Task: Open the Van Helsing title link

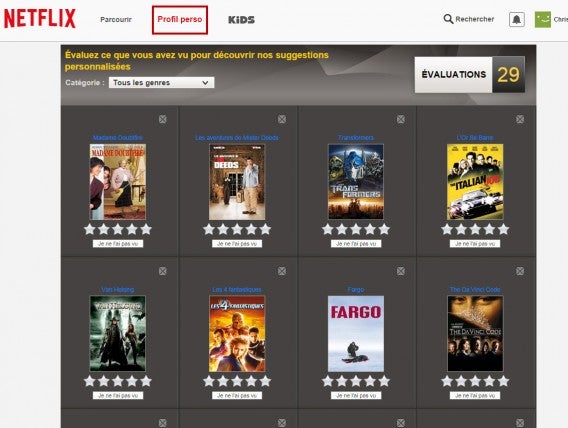Action: (x=118, y=290)
